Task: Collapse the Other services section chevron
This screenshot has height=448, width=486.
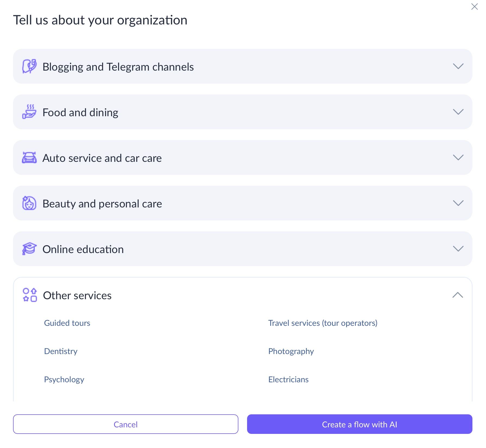Action: pos(458,295)
